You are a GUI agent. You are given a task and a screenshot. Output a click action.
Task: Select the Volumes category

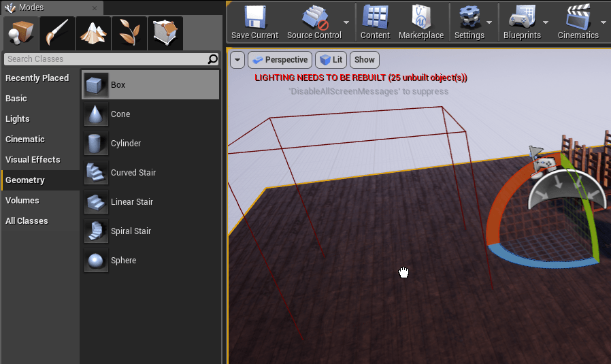[22, 201]
